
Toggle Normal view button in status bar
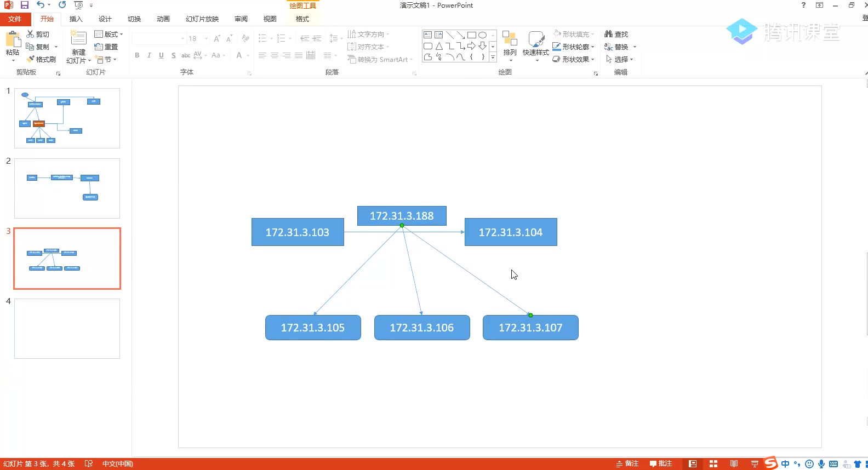coord(693,463)
